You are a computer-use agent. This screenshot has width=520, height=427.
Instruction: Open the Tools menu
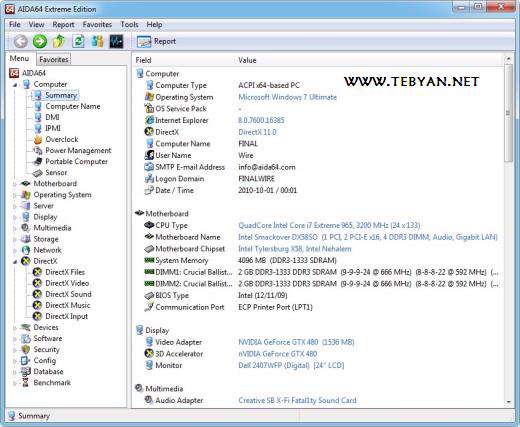click(129, 24)
